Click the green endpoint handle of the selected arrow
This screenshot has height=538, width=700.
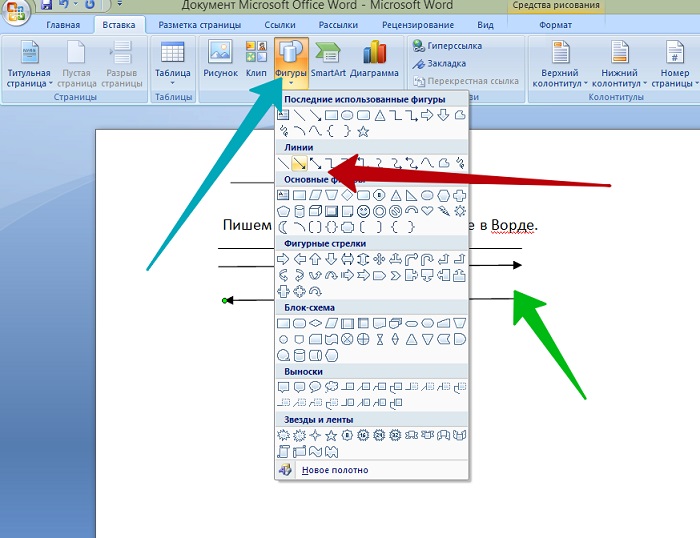tap(225, 300)
